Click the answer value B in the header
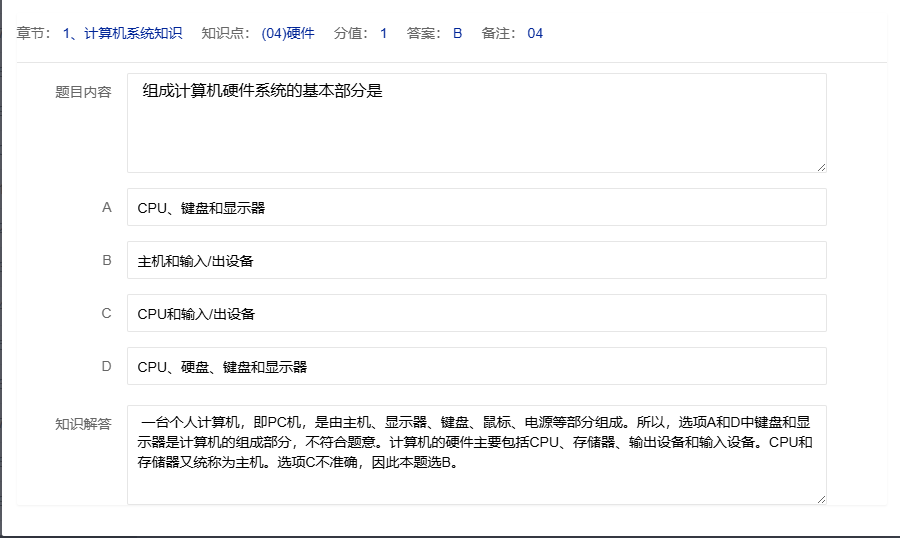 pos(457,33)
